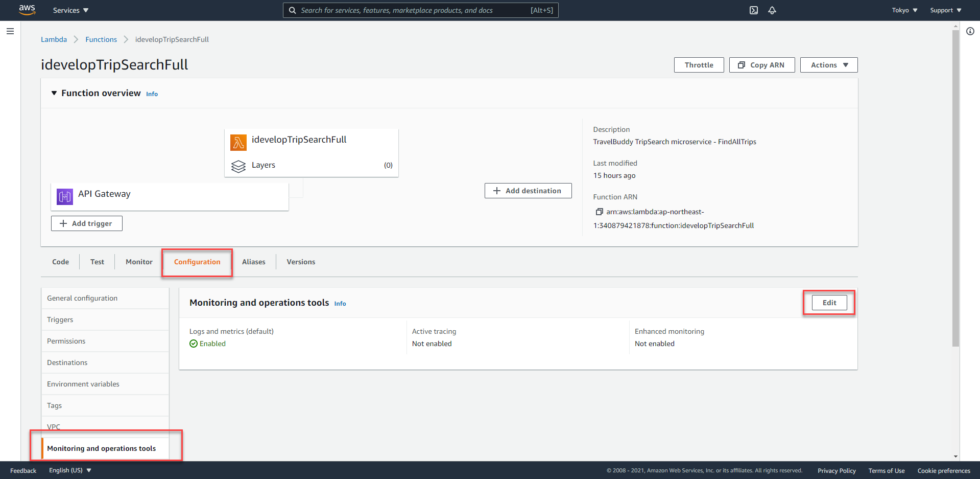
Task: Click the Throttle button
Action: point(699,65)
